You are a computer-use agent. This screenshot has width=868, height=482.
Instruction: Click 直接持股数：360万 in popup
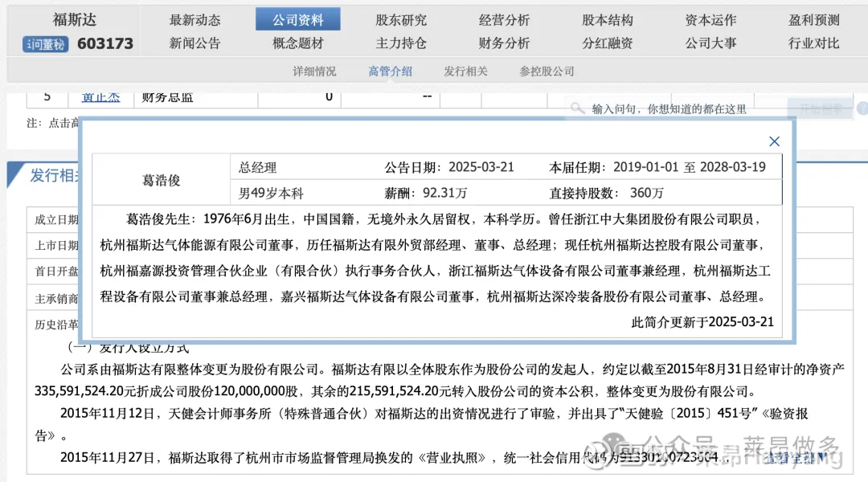[x=606, y=193]
